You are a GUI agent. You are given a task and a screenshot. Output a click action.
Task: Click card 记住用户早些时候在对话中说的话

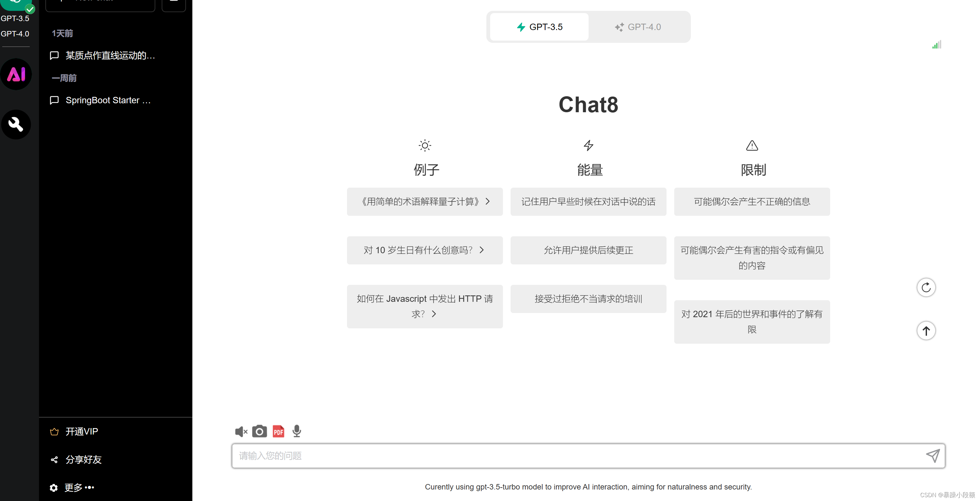[x=589, y=202]
